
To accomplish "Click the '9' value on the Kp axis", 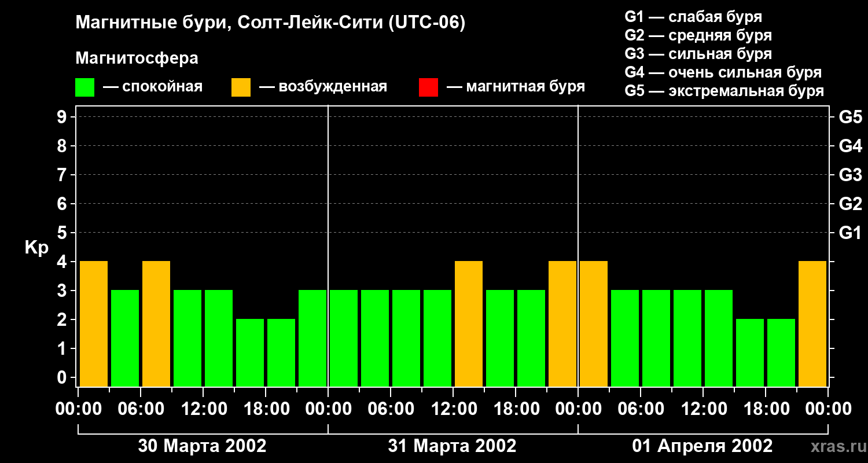I will 63,117.
